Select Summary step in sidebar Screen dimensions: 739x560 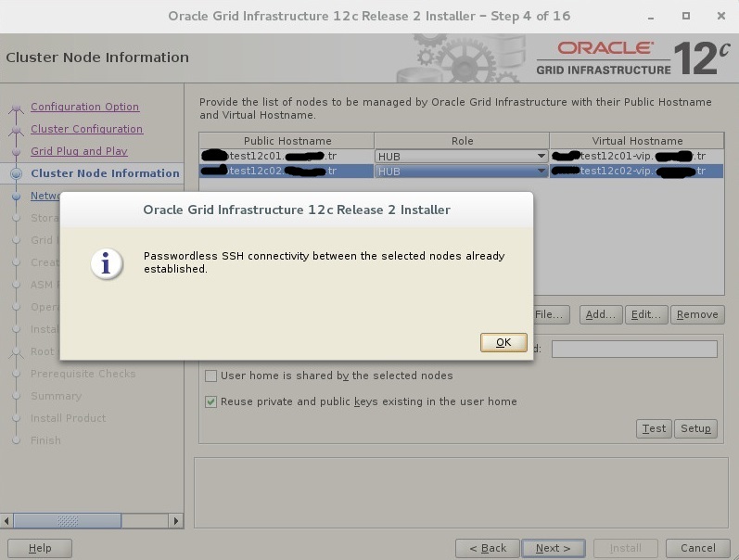56,396
